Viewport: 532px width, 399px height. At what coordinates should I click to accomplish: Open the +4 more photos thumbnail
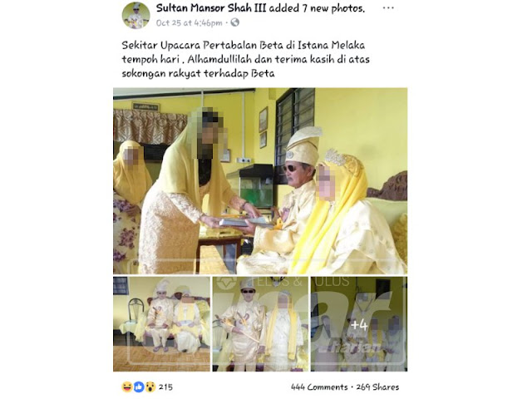[x=359, y=324]
